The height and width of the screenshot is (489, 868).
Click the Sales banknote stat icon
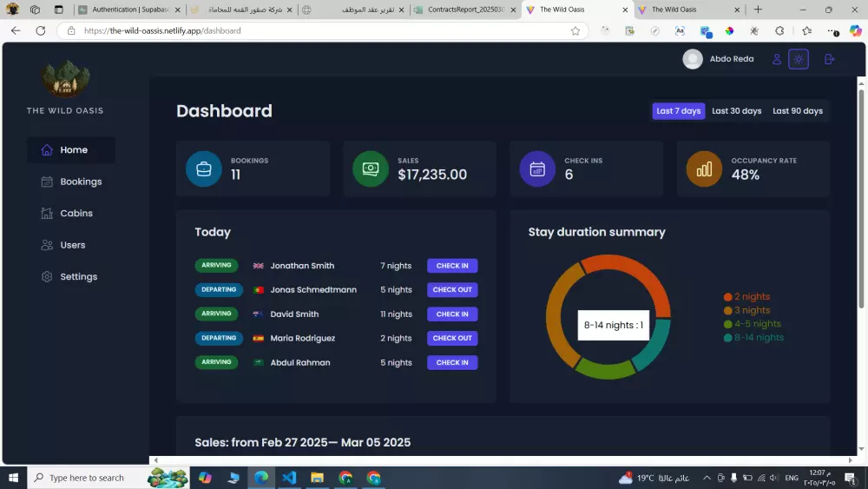tap(371, 169)
